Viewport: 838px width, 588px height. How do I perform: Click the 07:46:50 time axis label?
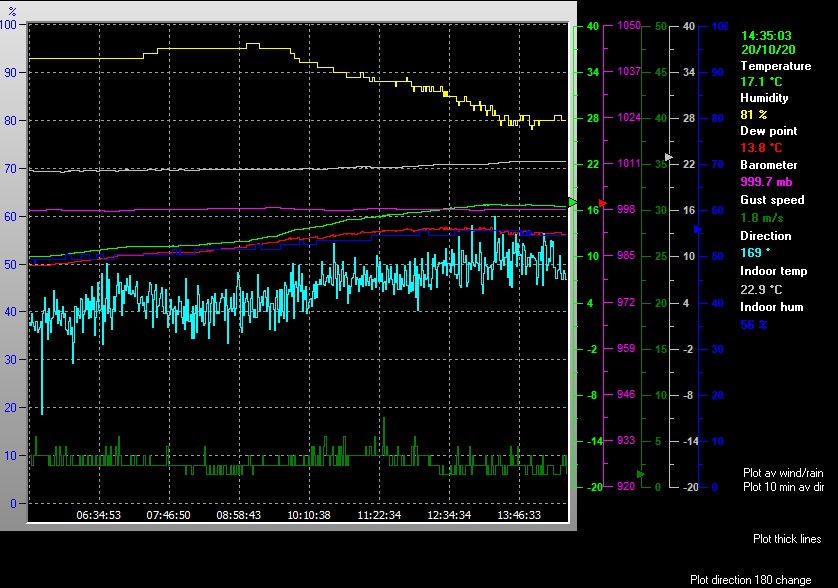[x=168, y=515]
